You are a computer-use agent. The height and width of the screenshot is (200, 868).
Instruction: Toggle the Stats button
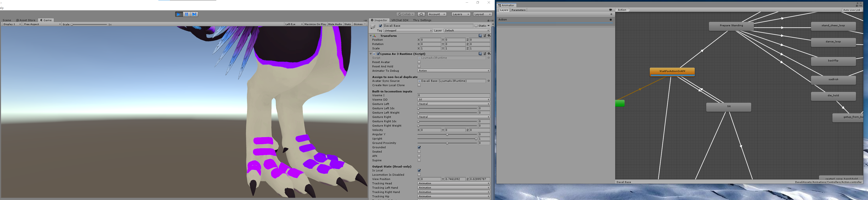(x=347, y=24)
